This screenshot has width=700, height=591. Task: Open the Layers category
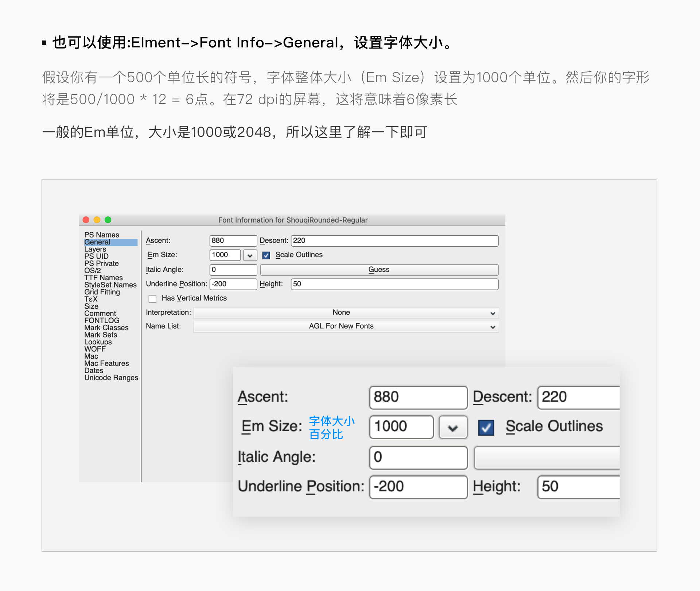point(95,249)
